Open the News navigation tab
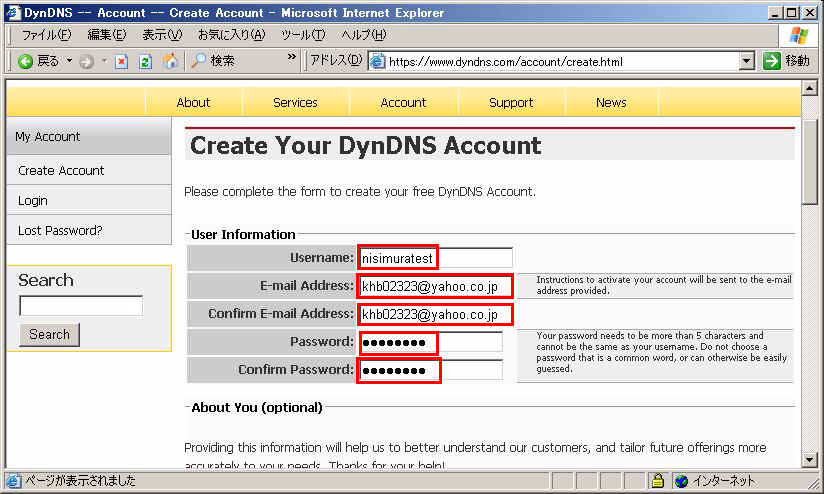The height and width of the screenshot is (494, 824). (611, 102)
